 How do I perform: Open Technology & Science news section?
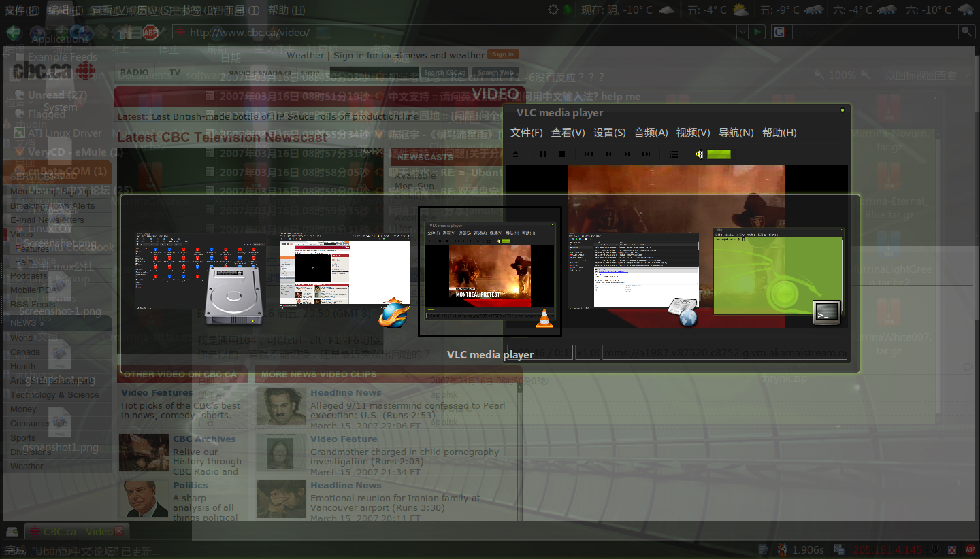[x=54, y=395]
